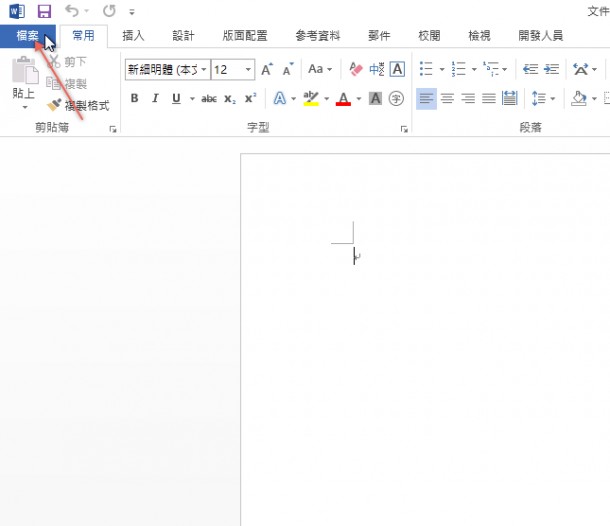610x526 pixels.
Task: Click the enclosed character 字 icon
Action: click(x=396, y=98)
